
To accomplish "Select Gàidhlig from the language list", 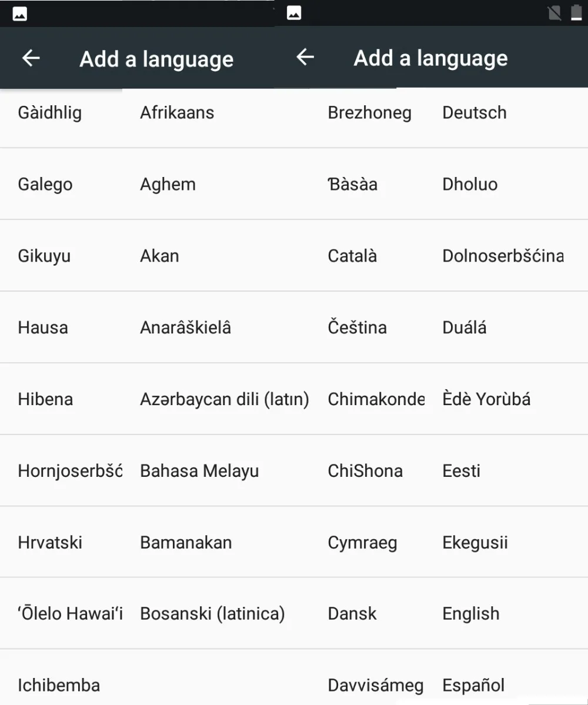I will (x=50, y=113).
